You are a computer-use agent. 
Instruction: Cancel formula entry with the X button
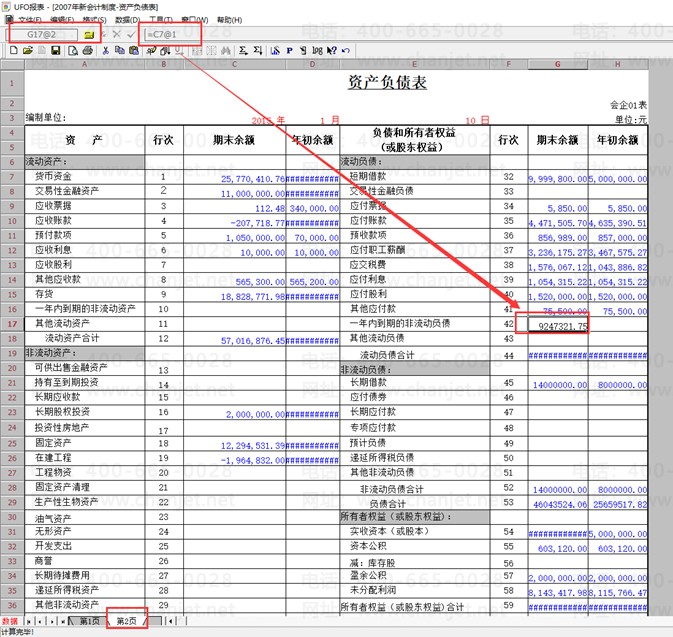(x=116, y=34)
